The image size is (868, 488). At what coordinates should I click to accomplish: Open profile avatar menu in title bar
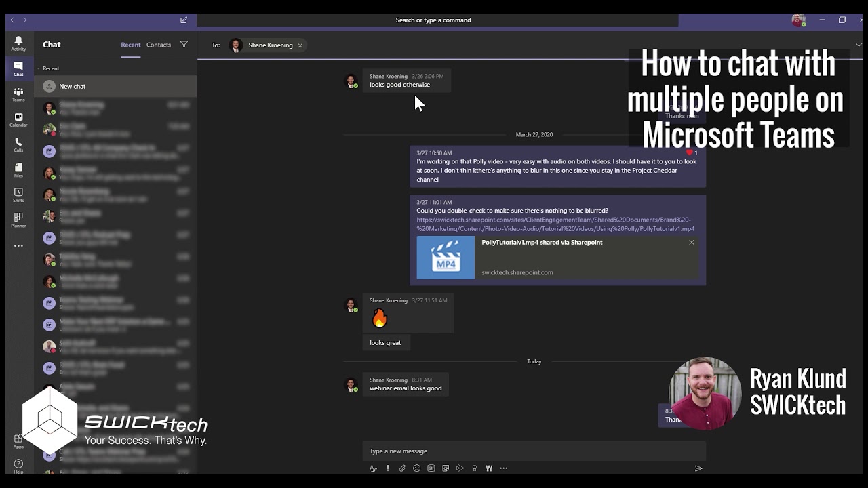tap(800, 20)
